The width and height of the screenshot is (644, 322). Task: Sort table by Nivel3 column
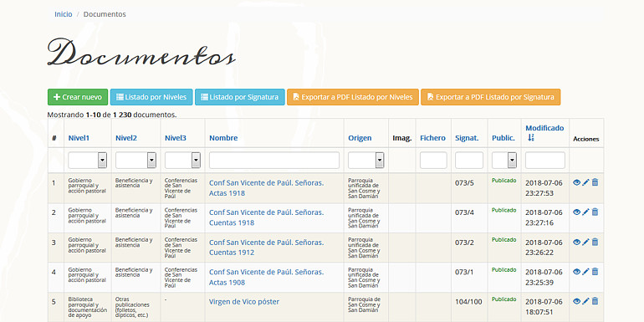coord(176,138)
